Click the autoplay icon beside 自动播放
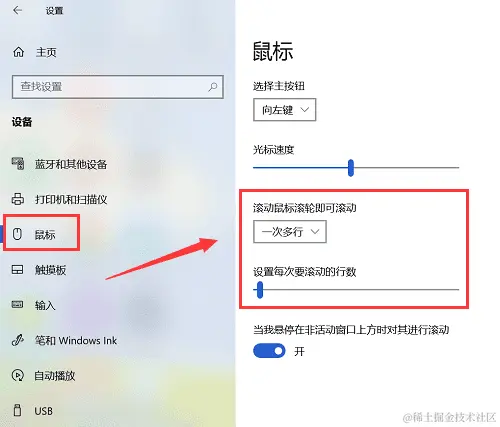The width and height of the screenshot is (500, 427). coord(18,375)
